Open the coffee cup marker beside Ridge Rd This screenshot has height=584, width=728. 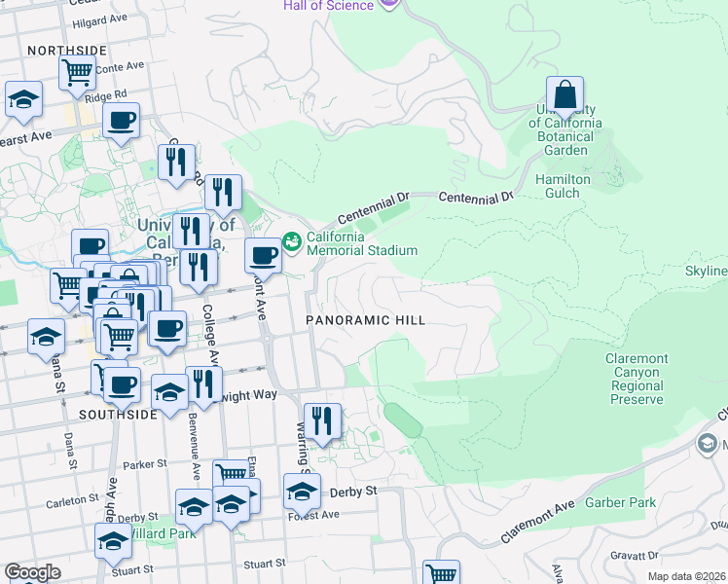[122, 122]
